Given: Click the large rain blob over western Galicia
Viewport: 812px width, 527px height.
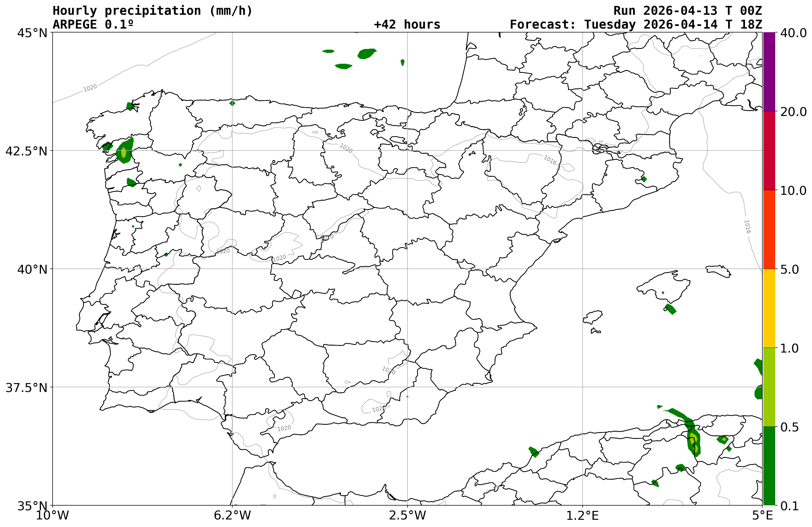Looking at the screenshot, I should click(x=125, y=151).
